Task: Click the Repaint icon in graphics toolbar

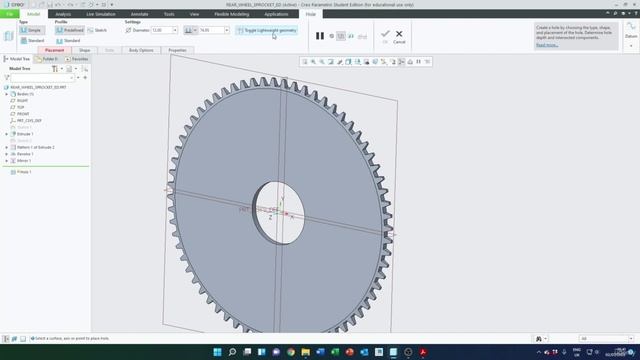Action: pyautogui.click(x=331, y=62)
